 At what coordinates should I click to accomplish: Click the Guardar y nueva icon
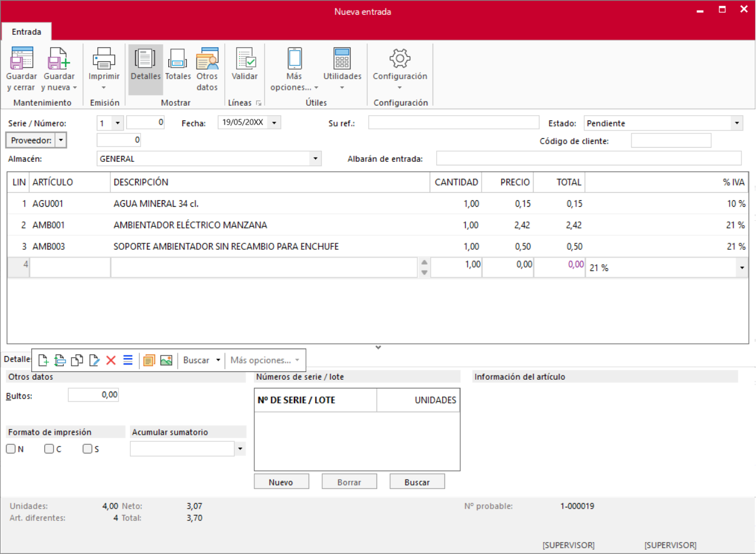[59, 58]
